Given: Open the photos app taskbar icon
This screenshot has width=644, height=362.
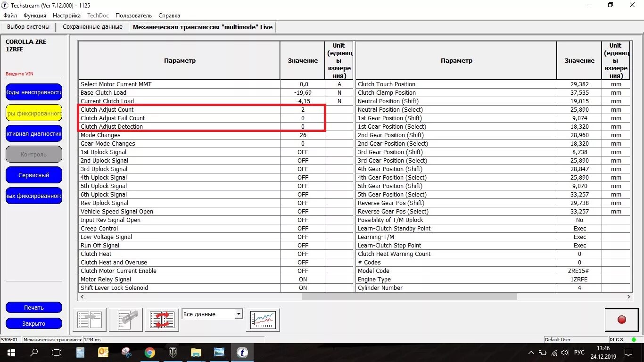Looking at the screenshot, I should pyautogui.click(x=219, y=353).
